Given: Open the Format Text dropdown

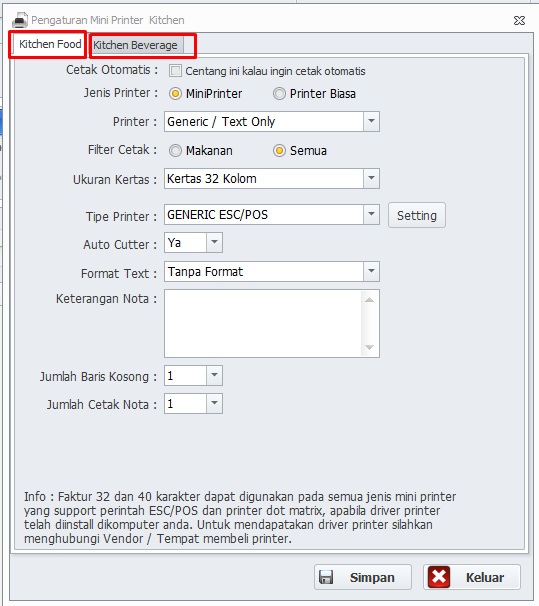Looking at the screenshot, I should (x=371, y=271).
